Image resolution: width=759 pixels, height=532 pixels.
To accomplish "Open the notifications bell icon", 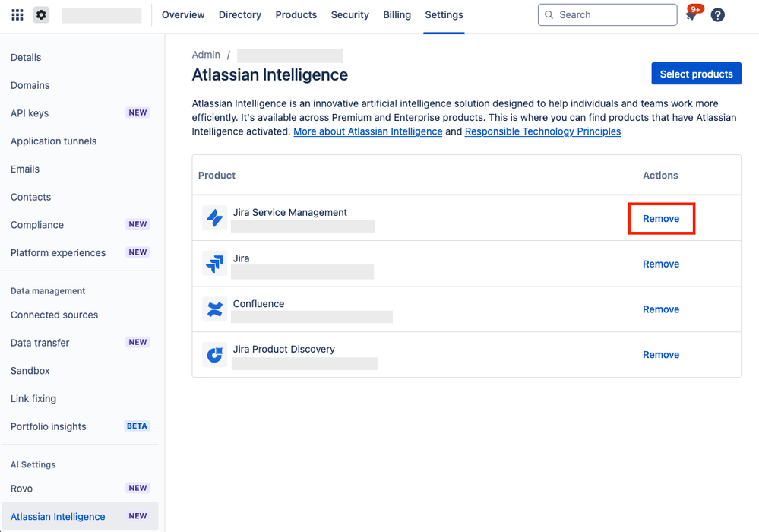I will (691, 15).
